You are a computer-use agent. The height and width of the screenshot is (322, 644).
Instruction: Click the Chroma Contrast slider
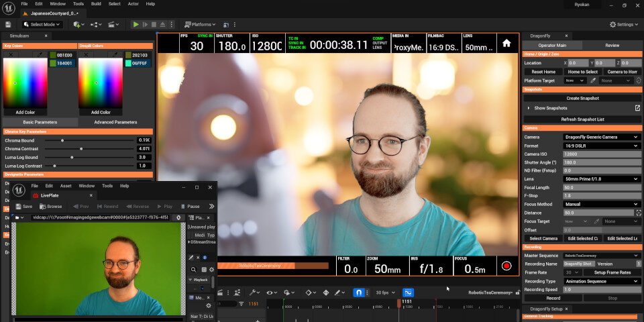(91, 149)
